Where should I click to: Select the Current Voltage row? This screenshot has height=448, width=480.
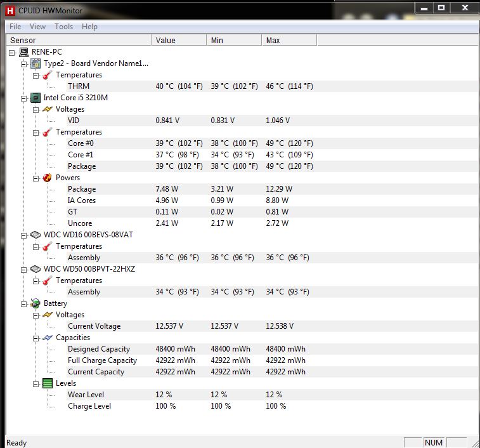[x=273, y=326]
